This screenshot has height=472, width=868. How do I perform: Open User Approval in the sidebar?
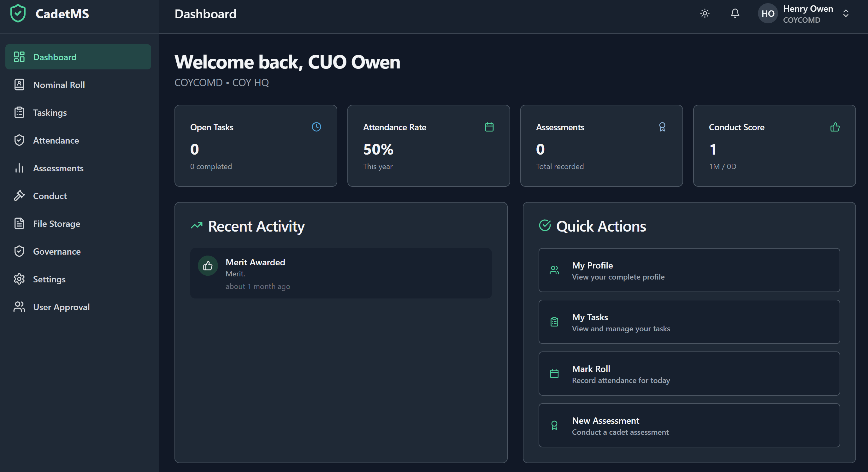(61, 307)
